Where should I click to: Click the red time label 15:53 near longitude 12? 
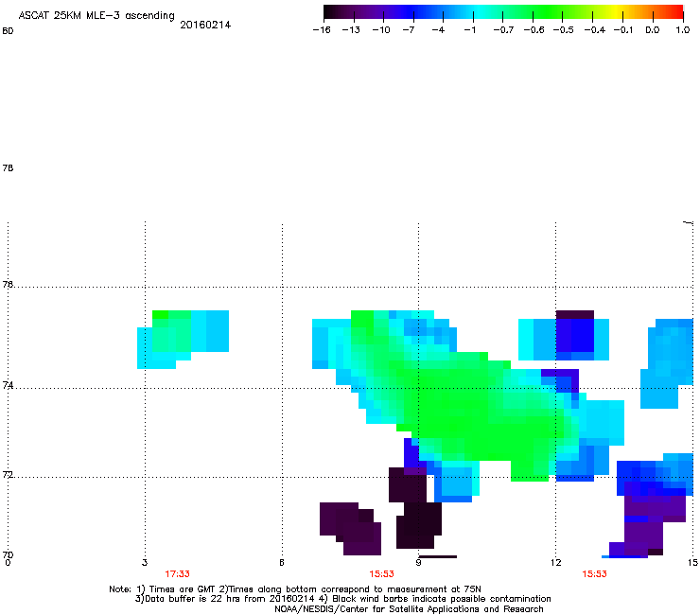(594, 574)
